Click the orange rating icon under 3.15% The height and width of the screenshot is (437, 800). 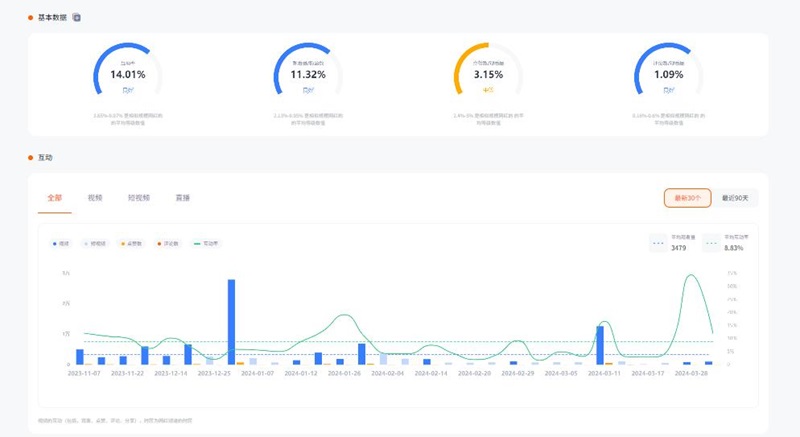pos(488,90)
